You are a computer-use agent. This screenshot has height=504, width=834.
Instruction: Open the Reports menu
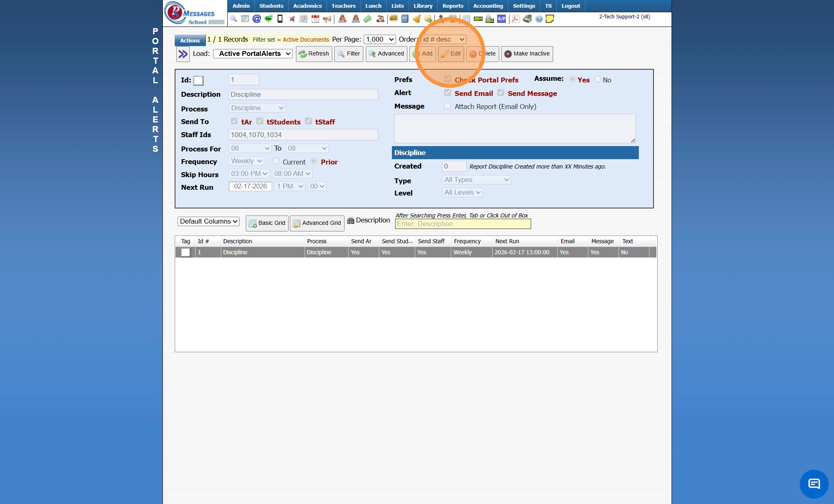pyautogui.click(x=453, y=6)
